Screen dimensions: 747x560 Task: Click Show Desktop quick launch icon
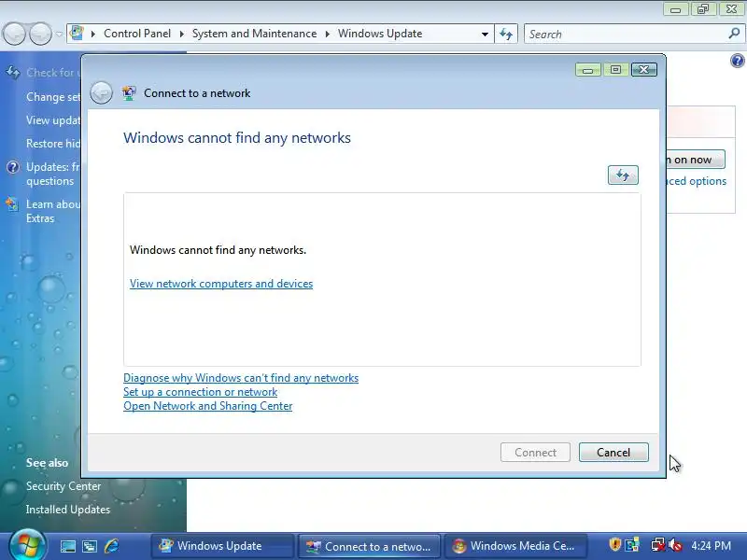click(67, 546)
